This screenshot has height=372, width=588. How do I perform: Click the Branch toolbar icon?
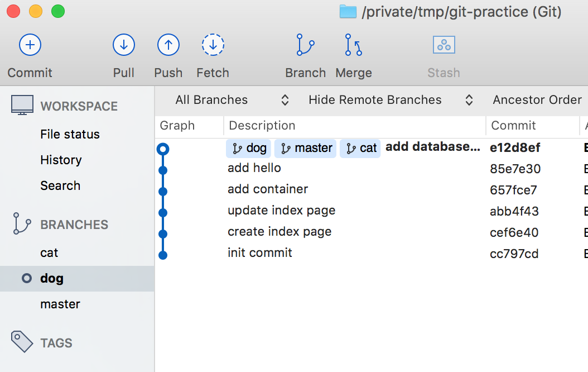[305, 45]
